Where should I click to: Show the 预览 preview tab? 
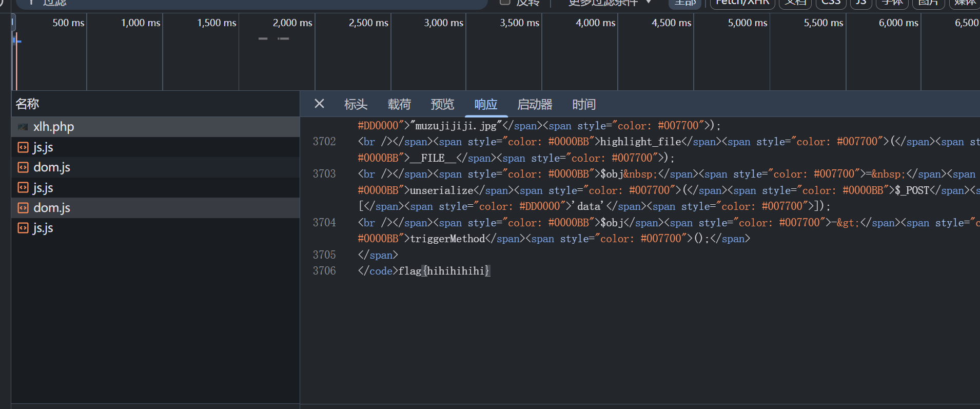pos(442,105)
